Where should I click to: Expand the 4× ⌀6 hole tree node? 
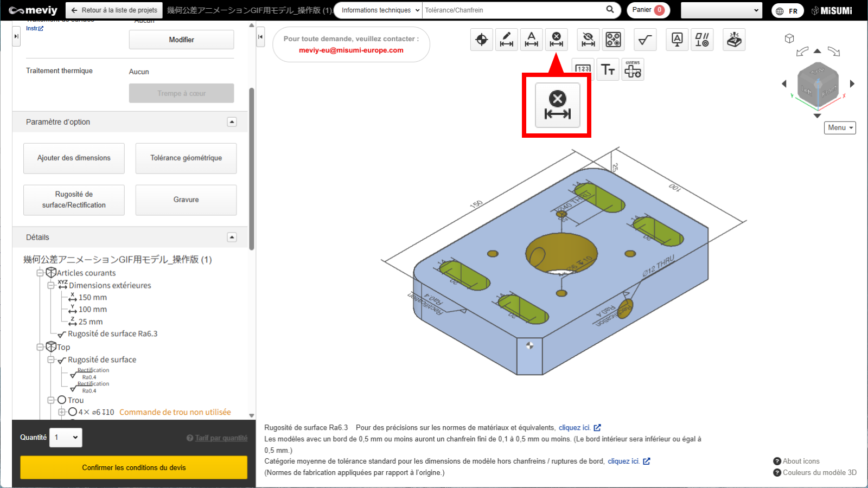tap(62, 412)
